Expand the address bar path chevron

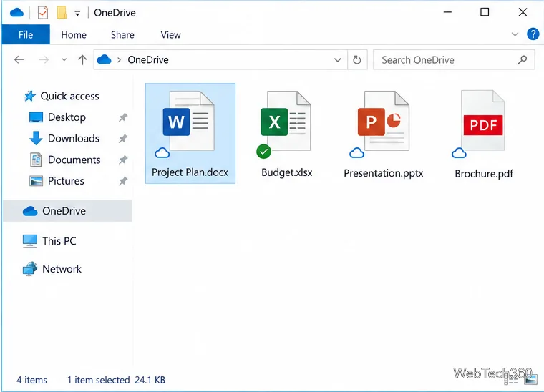point(119,60)
